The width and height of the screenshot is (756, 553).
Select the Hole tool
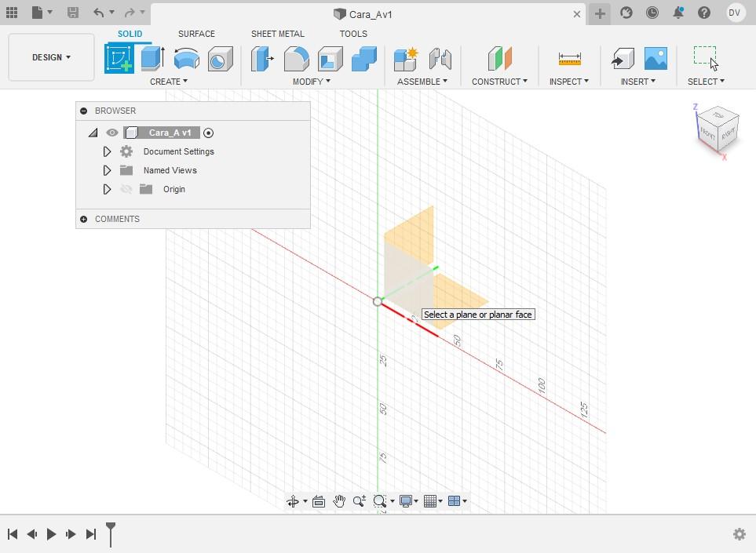[x=221, y=59]
